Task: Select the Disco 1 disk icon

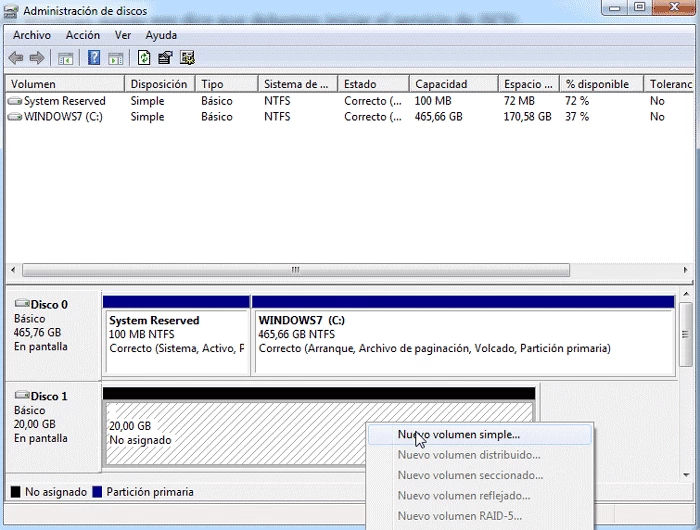Action: [x=22, y=395]
